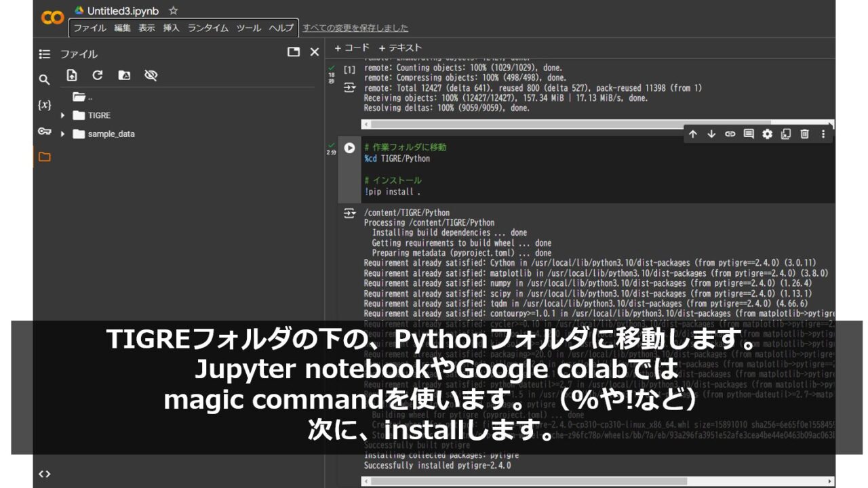Open save status via すべての変更を保存しました link
This screenshot has width=868, height=488.
[355, 28]
